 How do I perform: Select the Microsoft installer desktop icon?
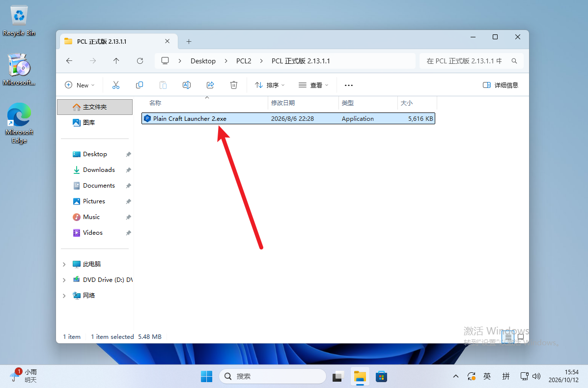click(x=19, y=70)
